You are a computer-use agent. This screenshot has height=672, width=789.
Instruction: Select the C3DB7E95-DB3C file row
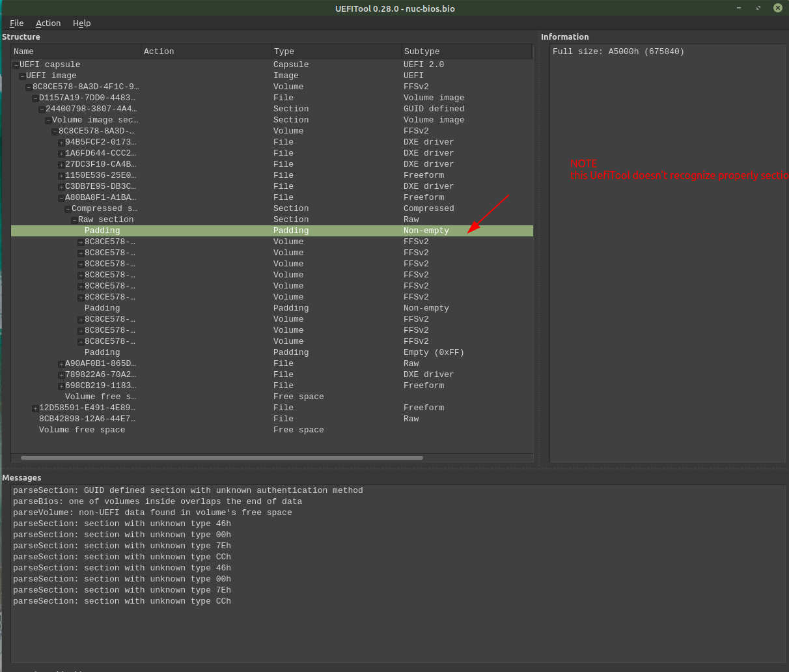coord(272,186)
